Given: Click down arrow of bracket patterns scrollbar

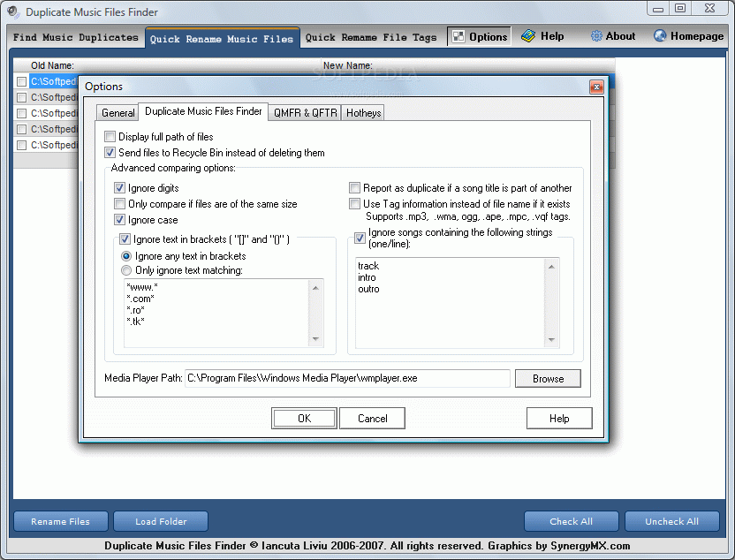Looking at the screenshot, I should (x=315, y=339).
